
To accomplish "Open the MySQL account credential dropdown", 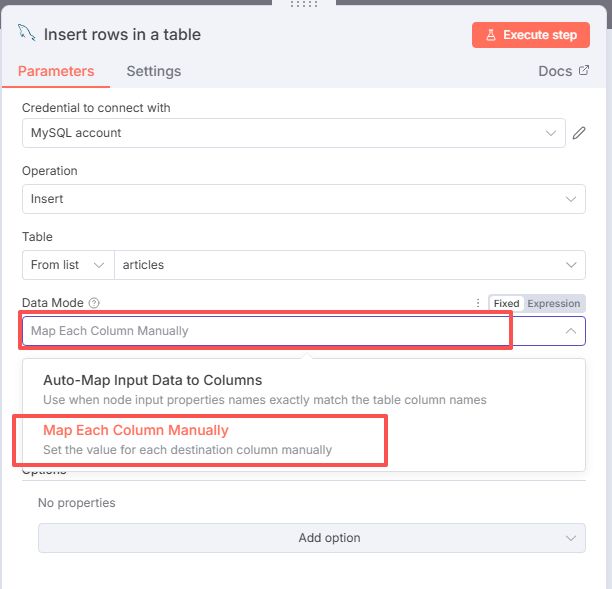I will click(x=294, y=133).
